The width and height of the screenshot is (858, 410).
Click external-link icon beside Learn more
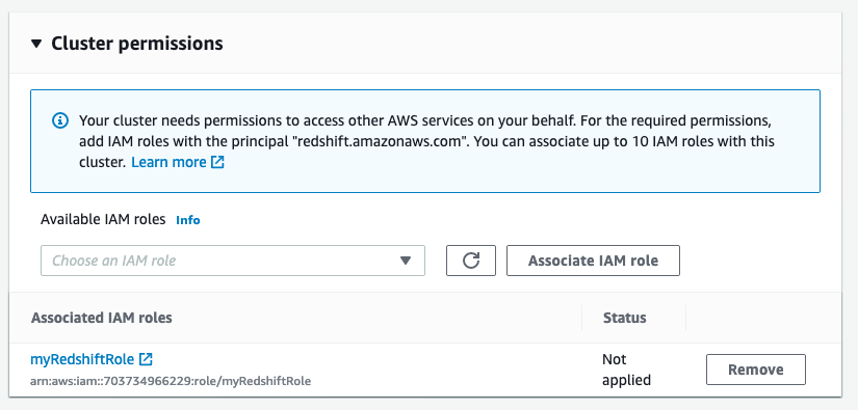(218, 162)
